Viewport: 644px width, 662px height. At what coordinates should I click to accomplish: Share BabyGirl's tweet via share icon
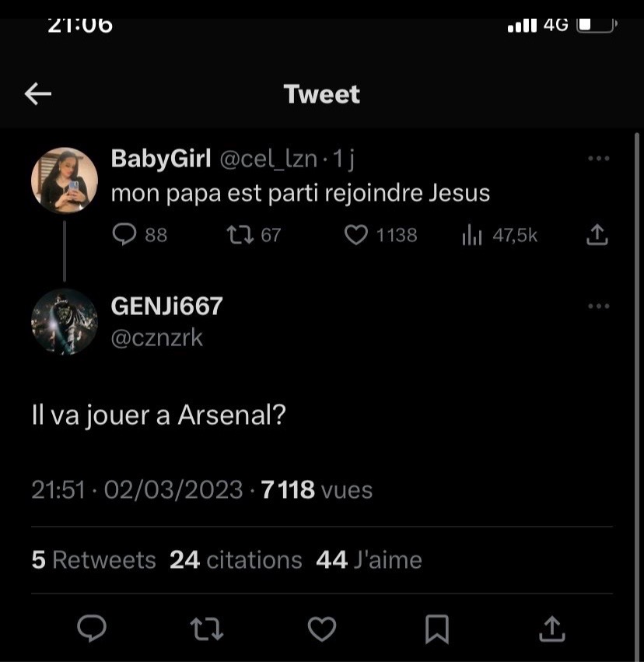tap(597, 235)
